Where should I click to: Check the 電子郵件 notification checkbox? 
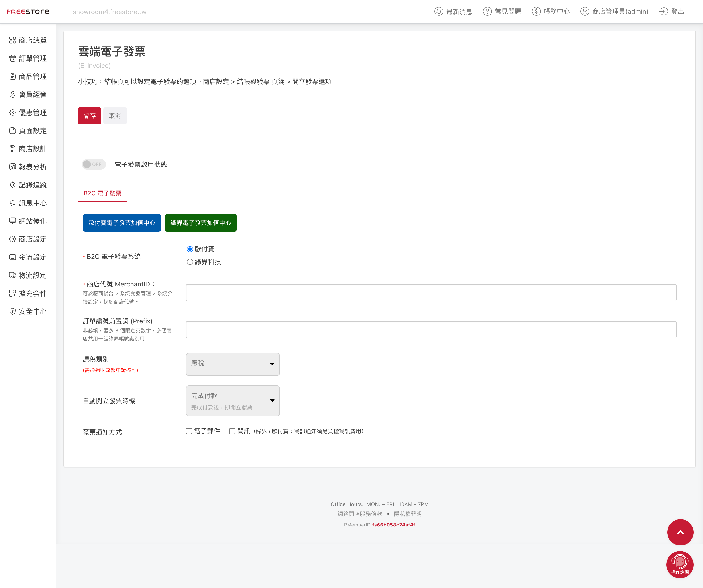pos(189,431)
